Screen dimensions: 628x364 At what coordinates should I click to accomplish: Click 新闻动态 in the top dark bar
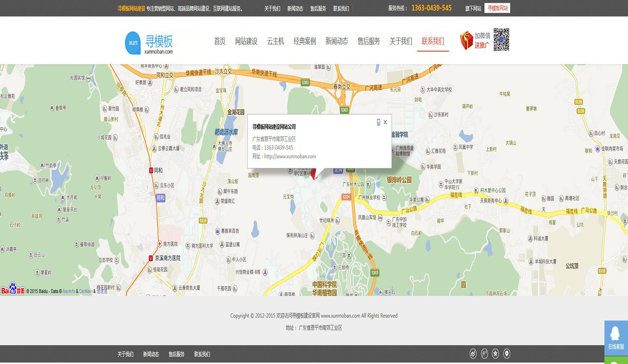(295, 9)
